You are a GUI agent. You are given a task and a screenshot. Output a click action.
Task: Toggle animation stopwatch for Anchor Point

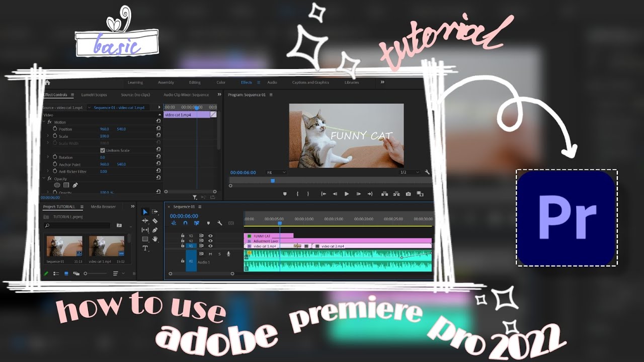coord(55,164)
